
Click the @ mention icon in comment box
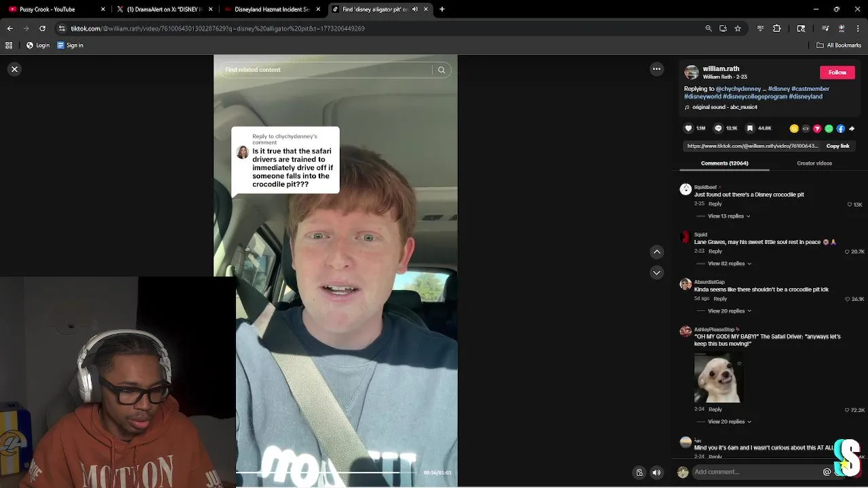[x=827, y=472]
